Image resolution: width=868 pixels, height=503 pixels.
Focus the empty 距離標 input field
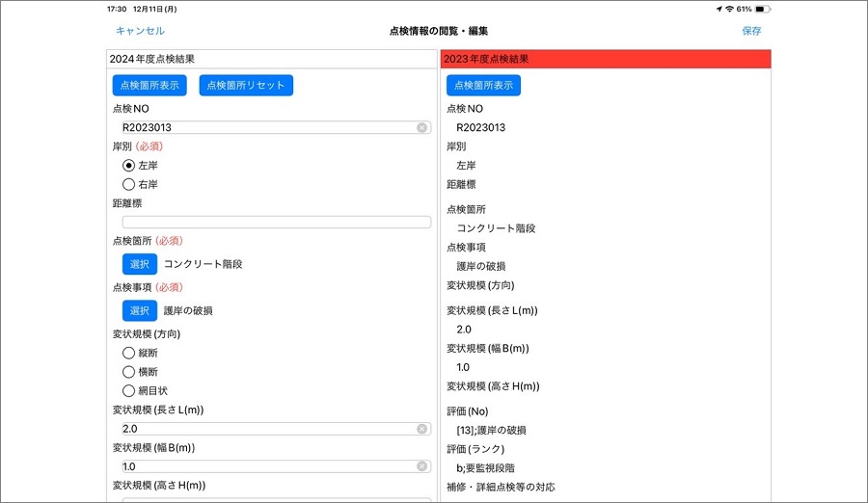pos(276,222)
